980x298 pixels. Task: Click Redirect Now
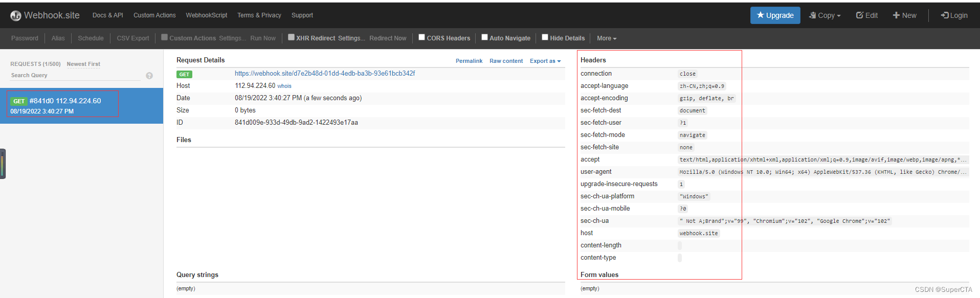(x=388, y=38)
